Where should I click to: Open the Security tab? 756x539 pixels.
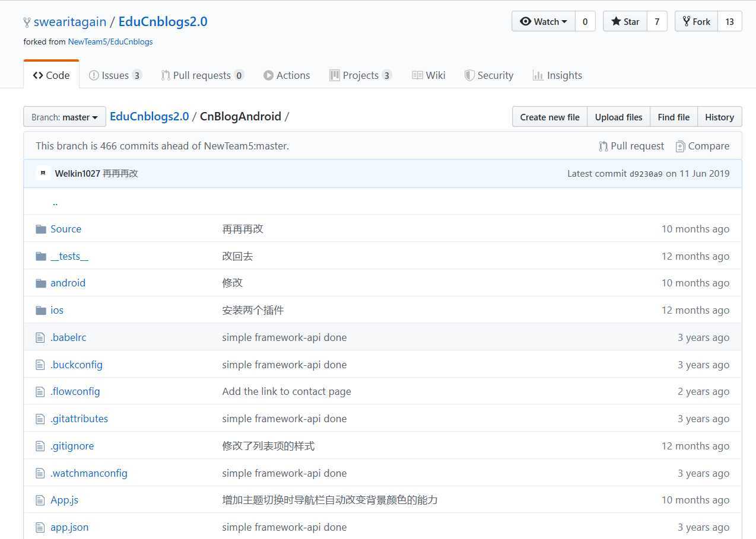[x=489, y=75]
